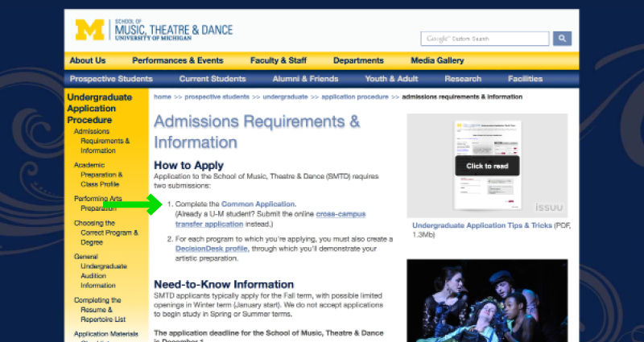The image size is (644, 342).
Task: Select Prospective Students navigation item
Action: (111, 79)
